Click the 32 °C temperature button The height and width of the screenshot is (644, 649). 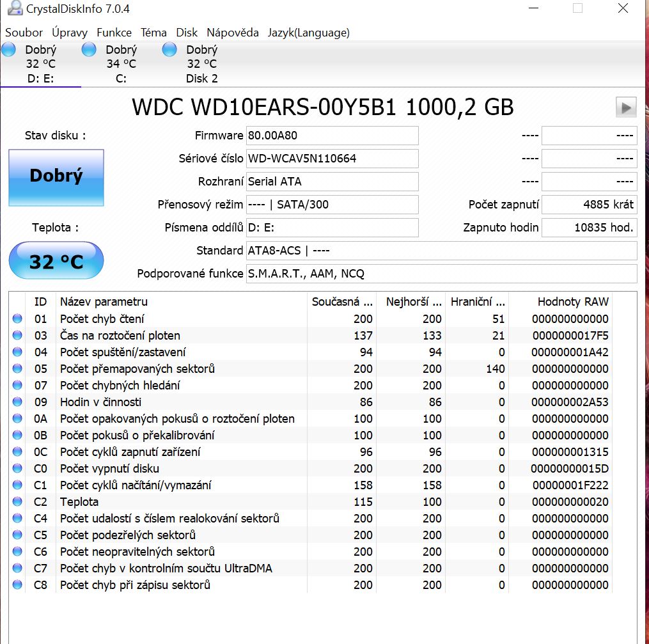pos(56,261)
